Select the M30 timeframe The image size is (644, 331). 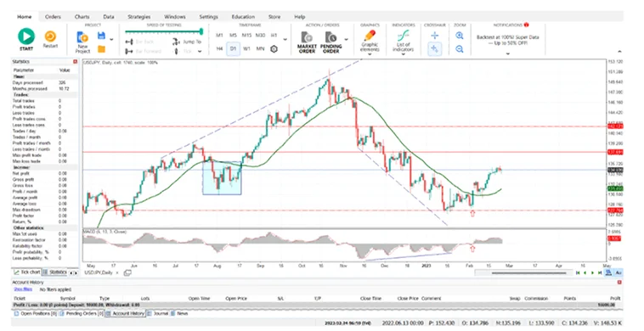click(260, 36)
